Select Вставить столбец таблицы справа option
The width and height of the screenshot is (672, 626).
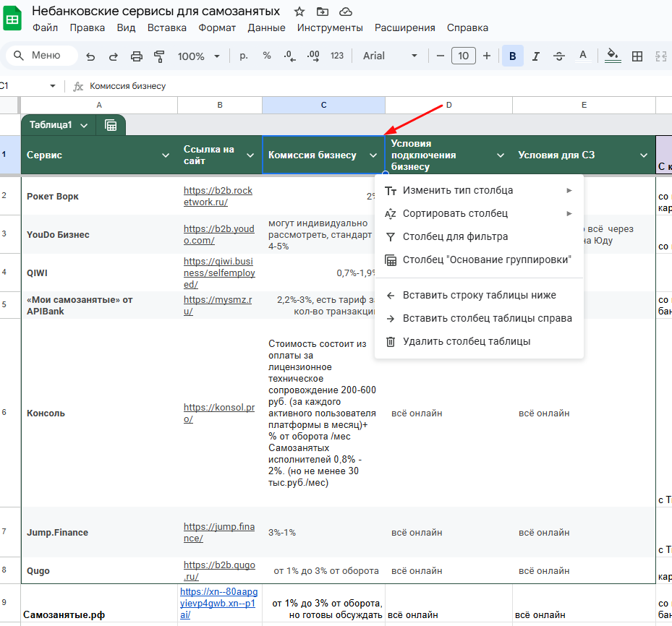487,318
